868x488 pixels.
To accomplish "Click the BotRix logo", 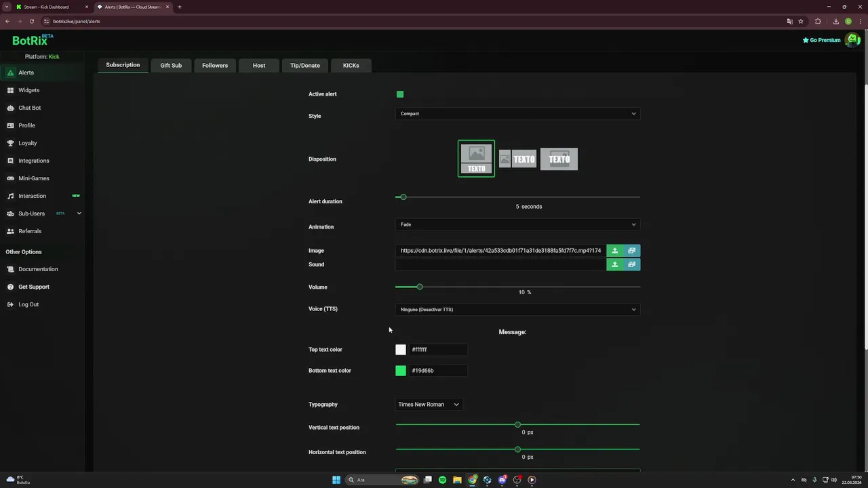I will [x=32, y=40].
